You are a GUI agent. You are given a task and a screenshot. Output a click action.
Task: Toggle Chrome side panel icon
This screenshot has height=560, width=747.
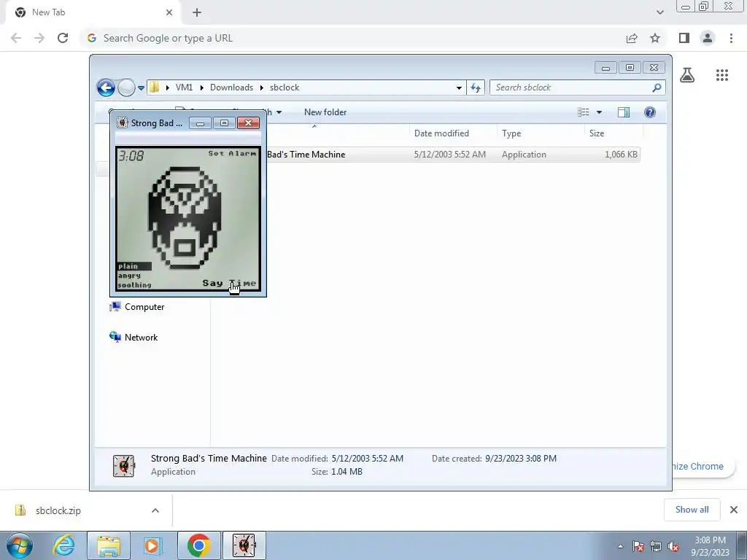coord(684,38)
